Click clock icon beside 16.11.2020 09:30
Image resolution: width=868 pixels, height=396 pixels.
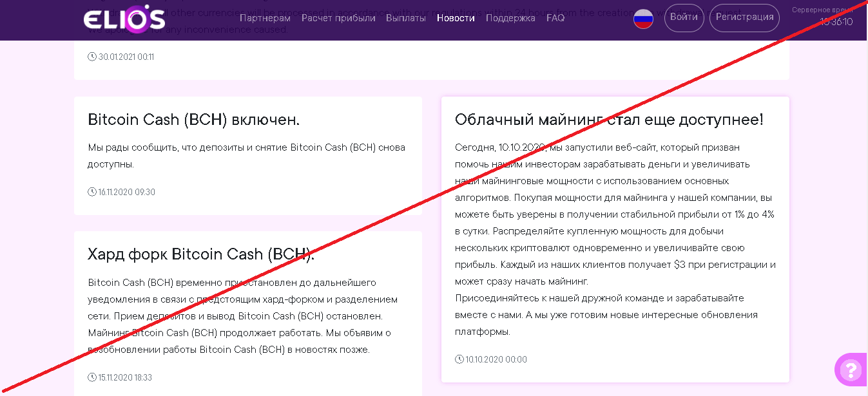[x=92, y=192]
